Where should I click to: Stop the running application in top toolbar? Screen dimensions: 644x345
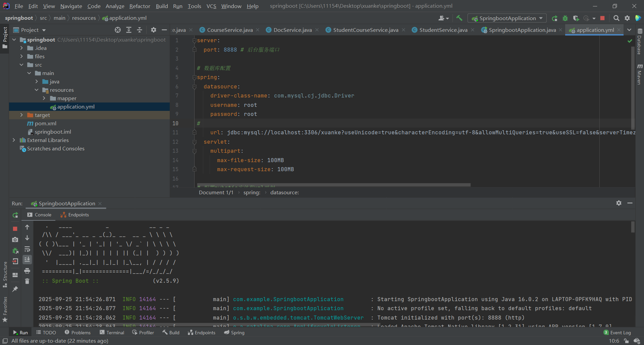(x=602, y=18)
